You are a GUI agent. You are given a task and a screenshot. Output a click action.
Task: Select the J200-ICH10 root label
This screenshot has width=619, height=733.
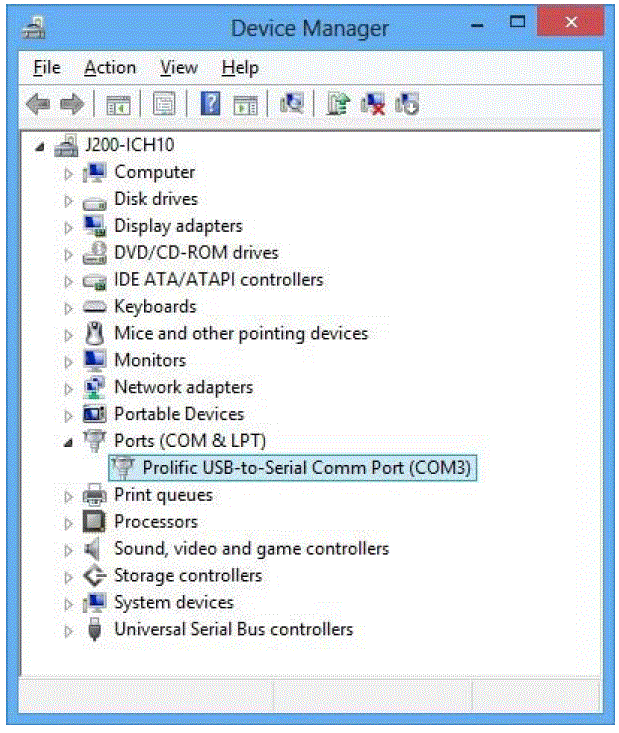(x=130, y=145)
